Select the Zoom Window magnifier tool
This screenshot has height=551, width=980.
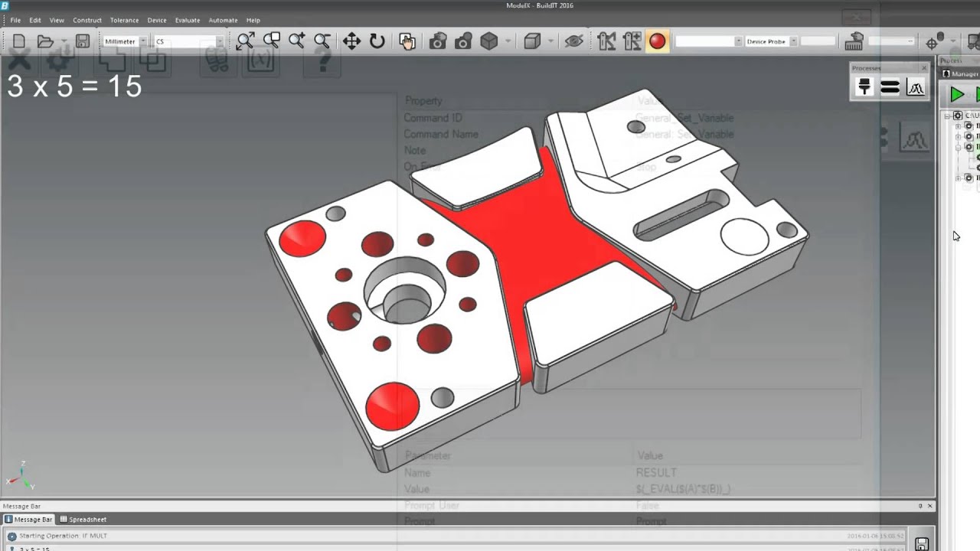click(x=271, y=41)
